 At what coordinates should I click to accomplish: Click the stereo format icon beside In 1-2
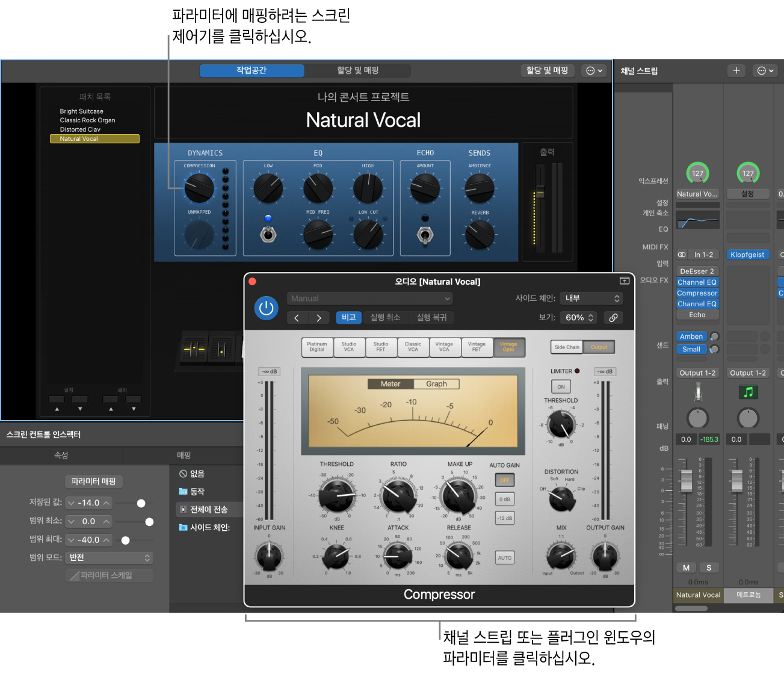click(x=682, y=255)
